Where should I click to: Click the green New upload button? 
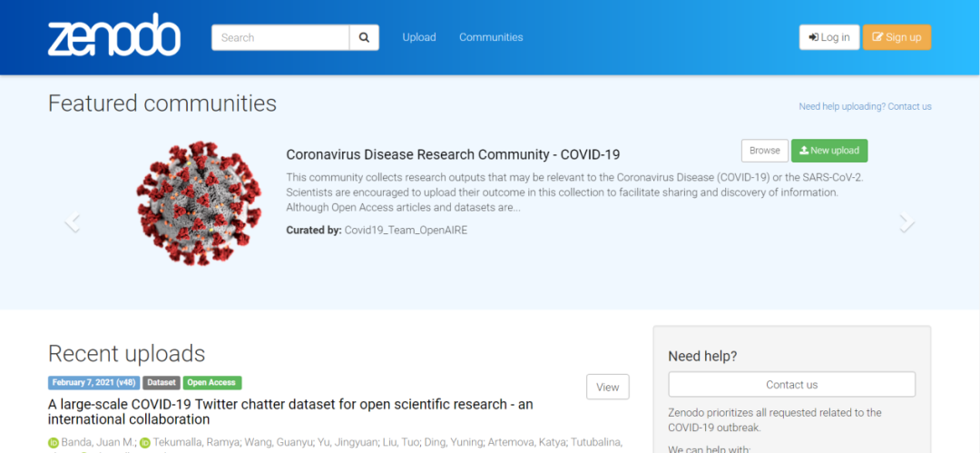pos(829,151)
